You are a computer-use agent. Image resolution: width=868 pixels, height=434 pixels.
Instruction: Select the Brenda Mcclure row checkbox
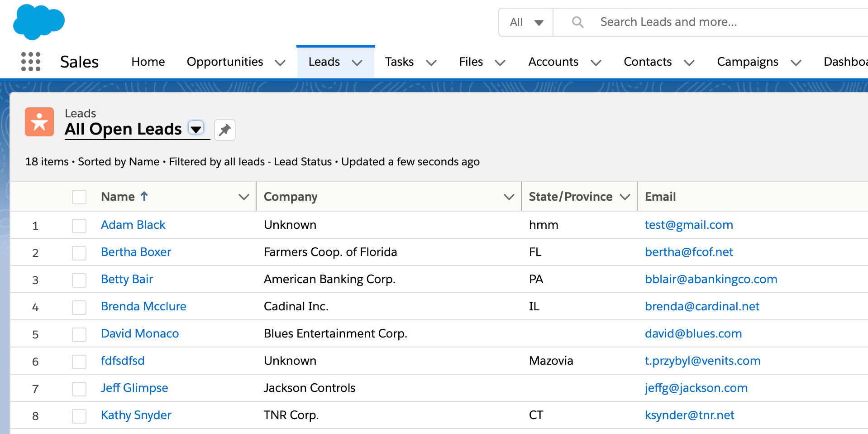(x=79, y=307)
